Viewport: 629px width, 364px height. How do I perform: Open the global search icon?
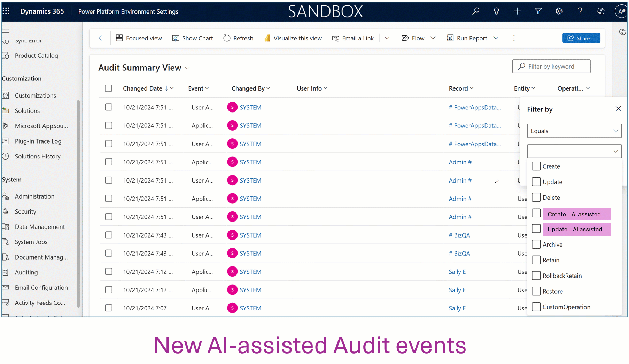pos(476,11)
